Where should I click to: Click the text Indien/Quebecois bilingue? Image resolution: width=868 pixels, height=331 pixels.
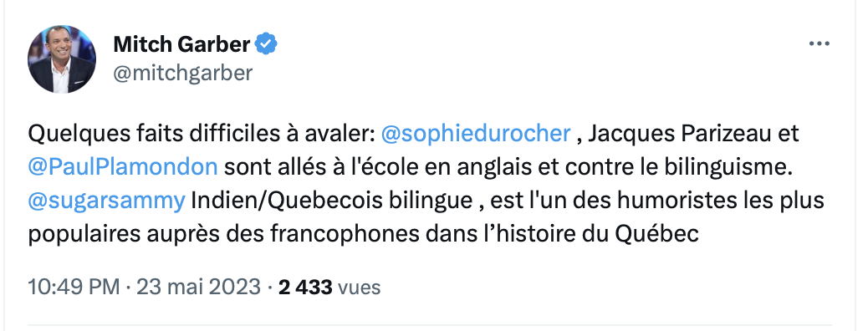332,201
